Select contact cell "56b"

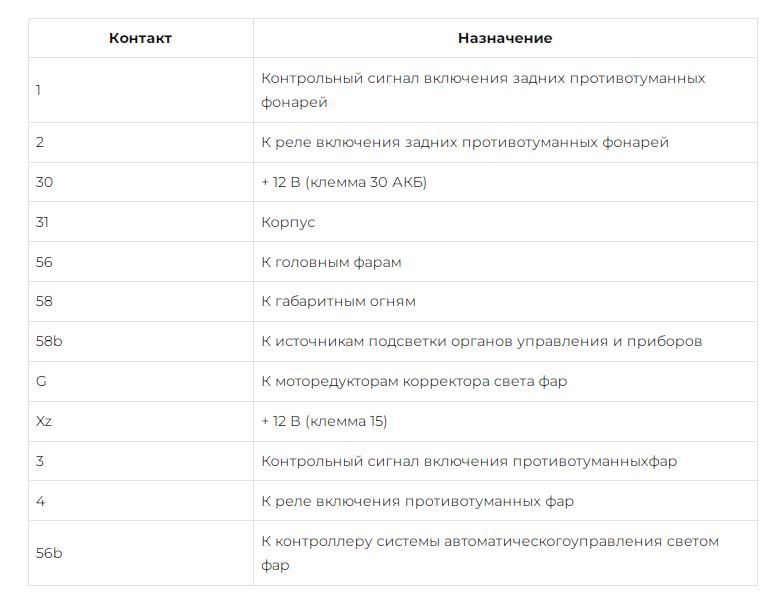click(48, 553)
